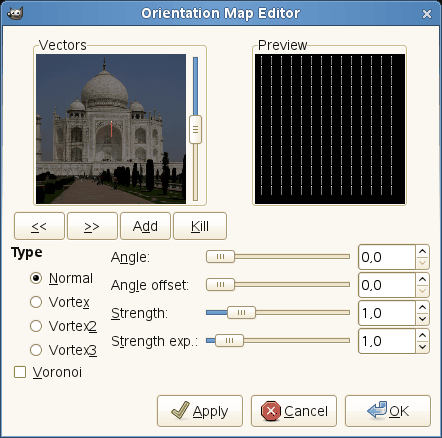Image resolution: width=442 pixels, height=438 pixels.
Task: Close the Orientation Map Editor dialog
Action: 427,14
